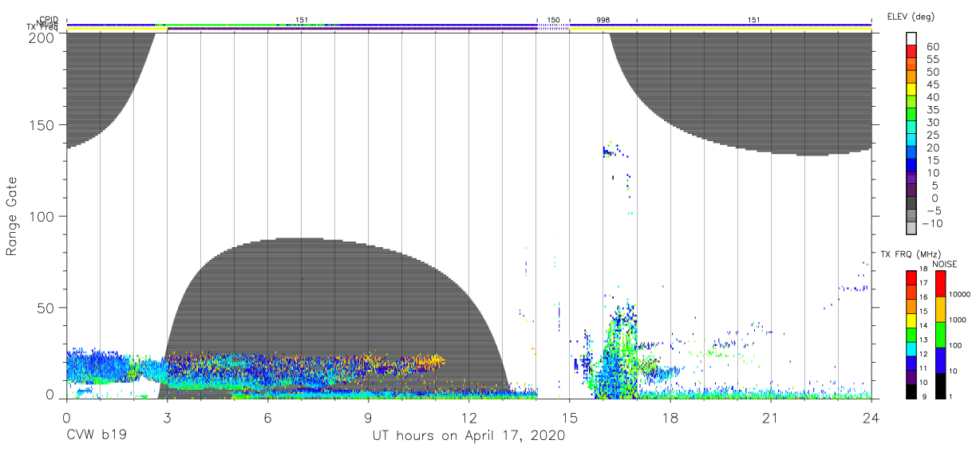Click the dark gray ELEV band between -5 and 0
The image size is (980, 452).
911,203
